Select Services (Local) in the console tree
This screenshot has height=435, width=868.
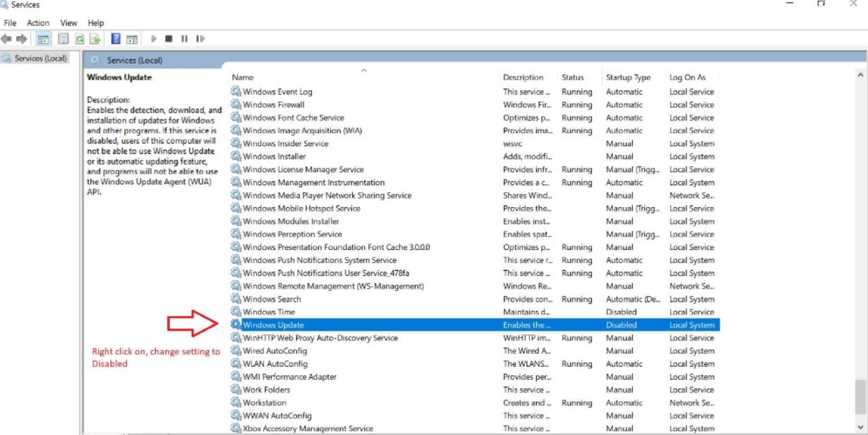click(35, 58)
